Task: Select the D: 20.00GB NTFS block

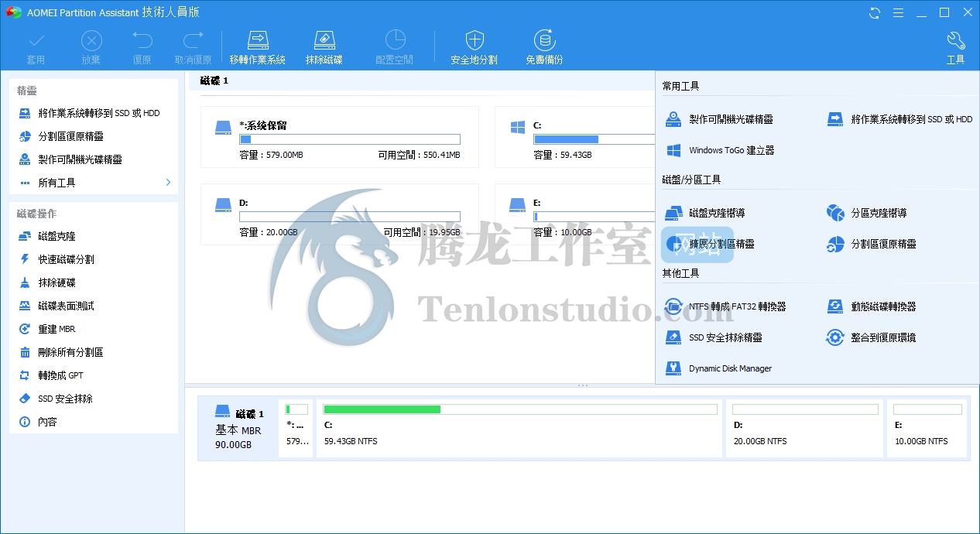Action: click(805, 428)
